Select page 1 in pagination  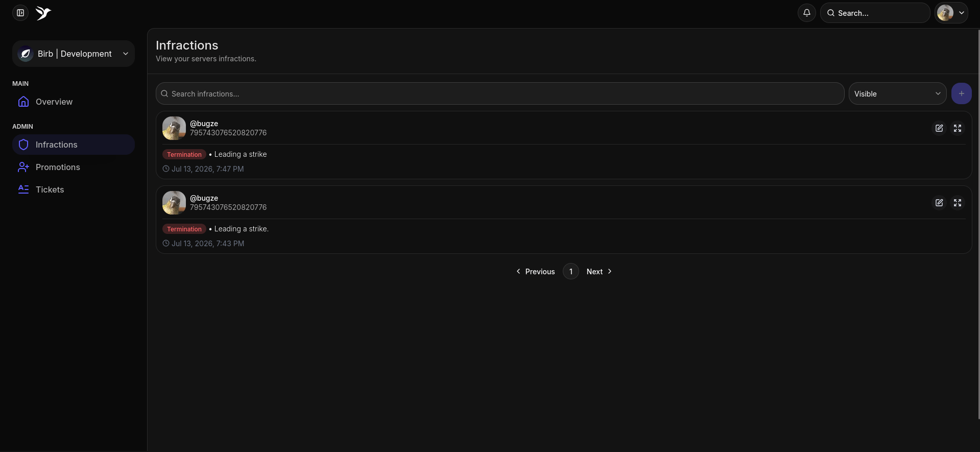[571, 271]
